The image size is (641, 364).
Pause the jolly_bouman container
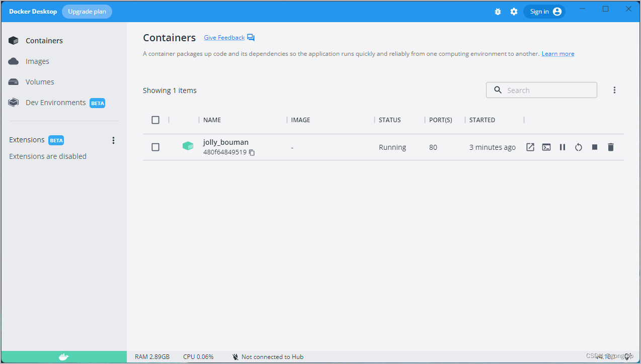click(x=563, y=147)
